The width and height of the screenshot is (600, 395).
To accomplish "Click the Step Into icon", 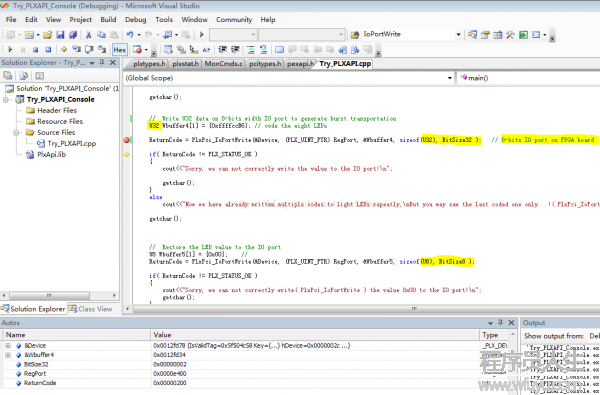I will pyautogui.click(x=77, y=49).
